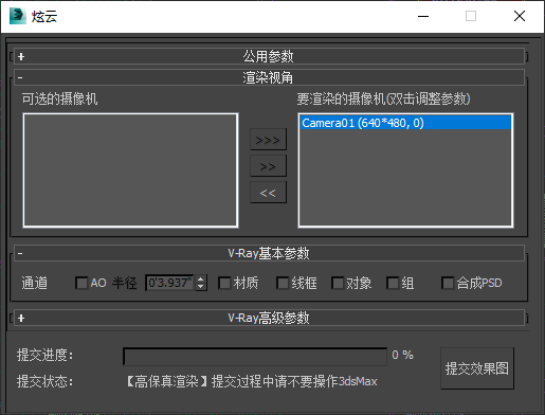Click the 提交进度 progress bar
Viewport: 545px width, 415px height.
click(255, 356)
